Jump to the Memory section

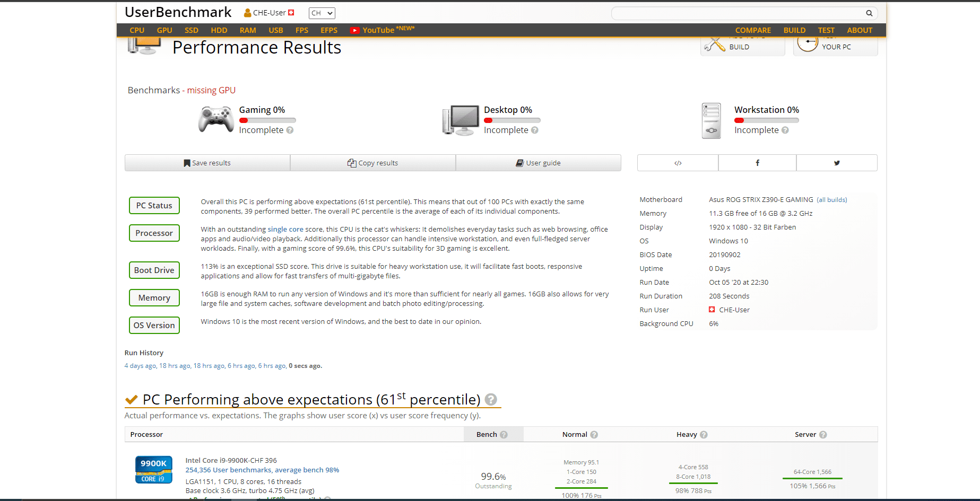(154, 298)
